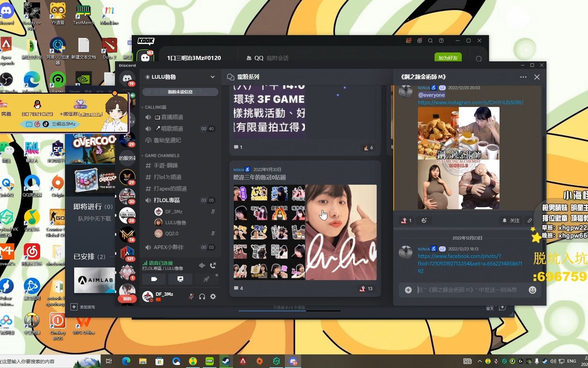Image resolution: width=588 pixels, height=368 pixels.
Task: Toggle camera on in voice panel
Action: (x=154, y=279)
